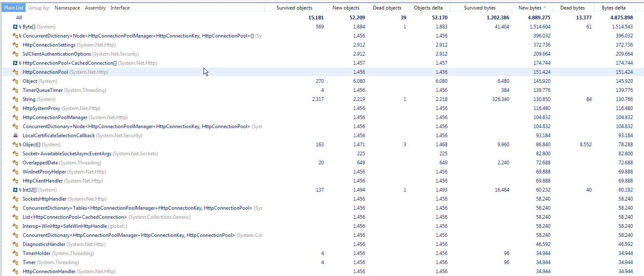Click the class icon next to TimerQueueTimer
The image size is (644, 276).
[x=16, y=90]
